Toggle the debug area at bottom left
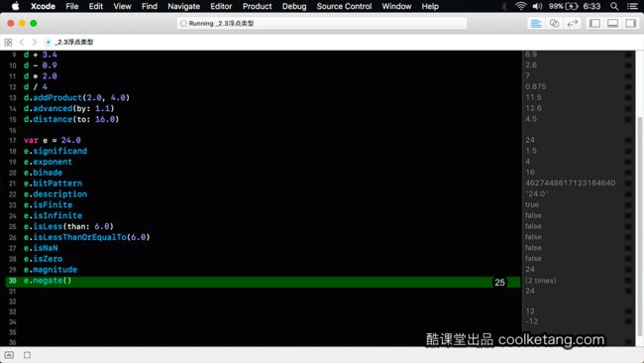 coord(9,355)
